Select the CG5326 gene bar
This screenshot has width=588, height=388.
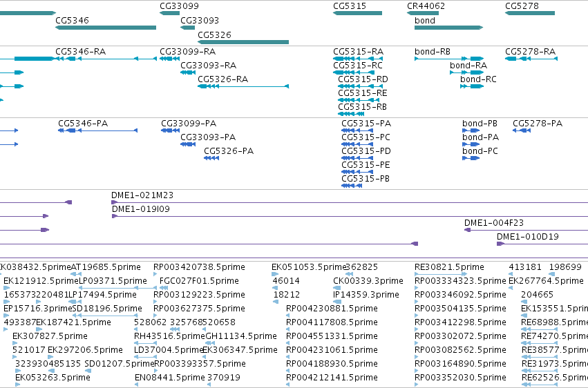tap(243, 42)
